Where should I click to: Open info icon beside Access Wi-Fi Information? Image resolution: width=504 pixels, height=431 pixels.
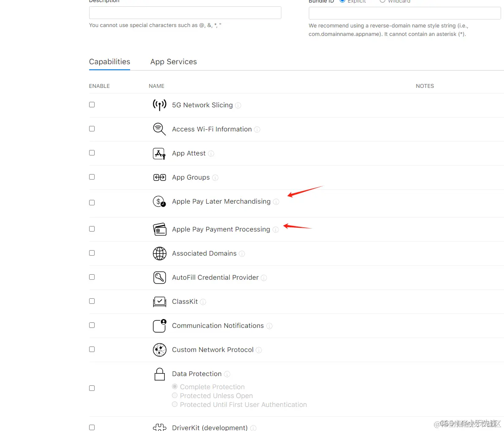(257, 130)
